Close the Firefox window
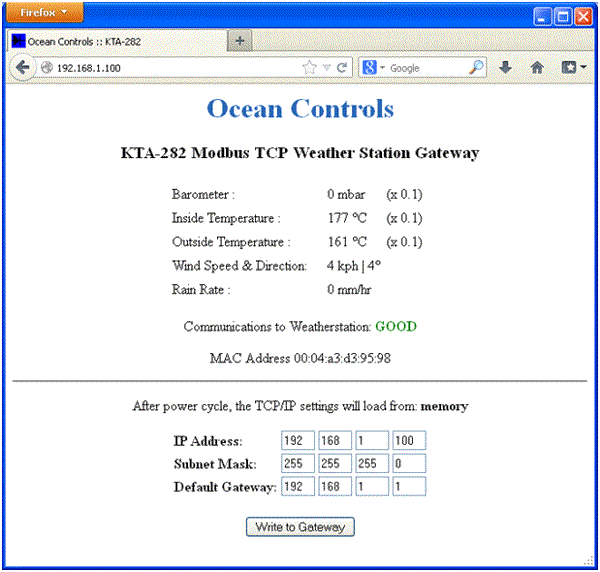This screenshot has height=572, width=600. 583,17
